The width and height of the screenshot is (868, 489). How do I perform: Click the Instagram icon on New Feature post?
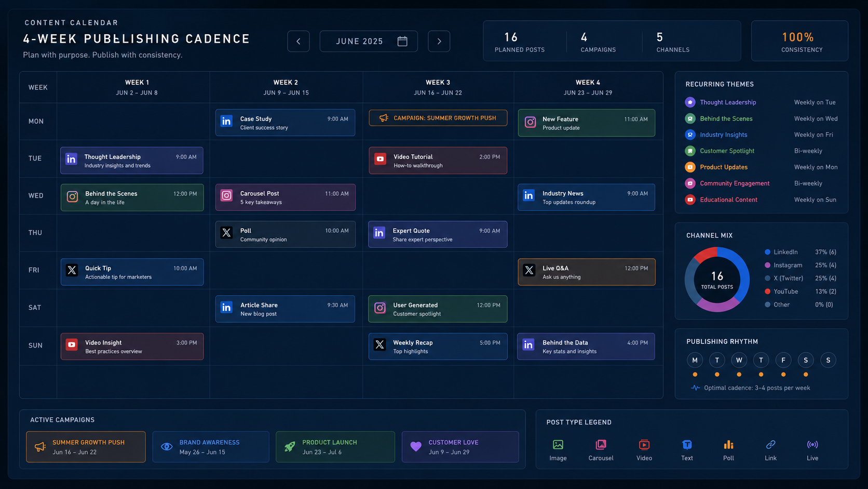pyautogui.click(x=530, y=122)
